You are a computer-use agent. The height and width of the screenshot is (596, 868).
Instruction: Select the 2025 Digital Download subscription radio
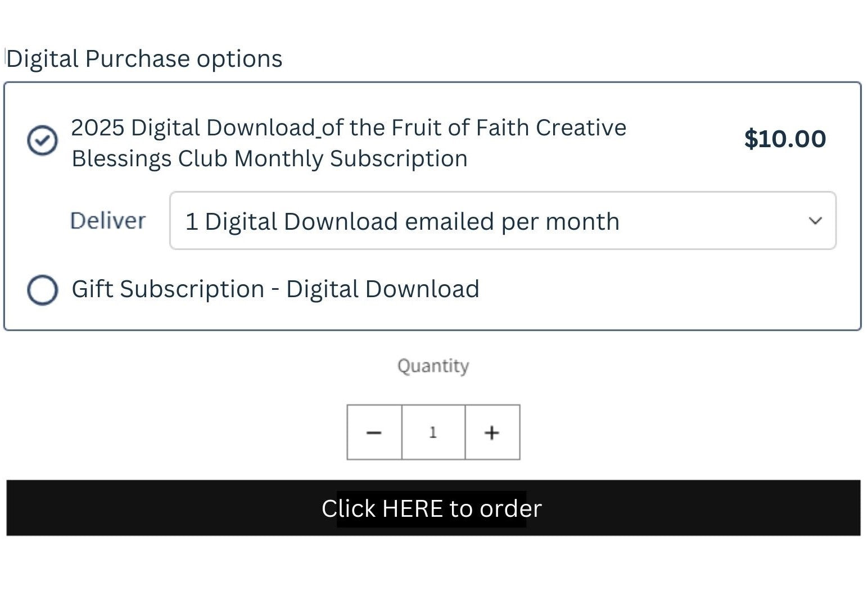pyautogui.click(x=42, y=140)
